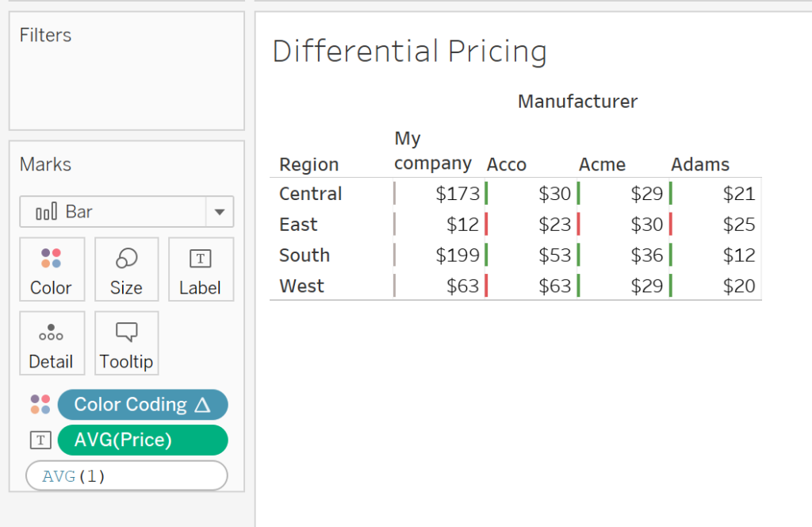
Task: Select the Differential Pricing worksheet title
Action: 409,51
